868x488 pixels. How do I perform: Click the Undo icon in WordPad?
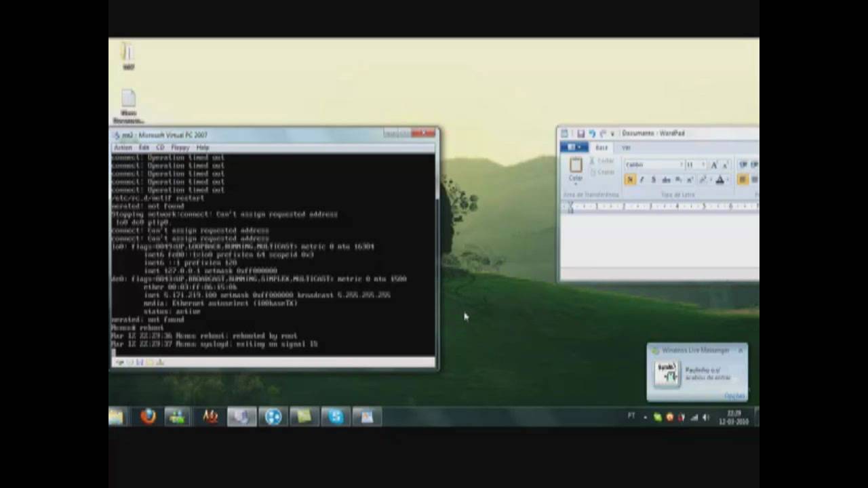coord(592,134)
